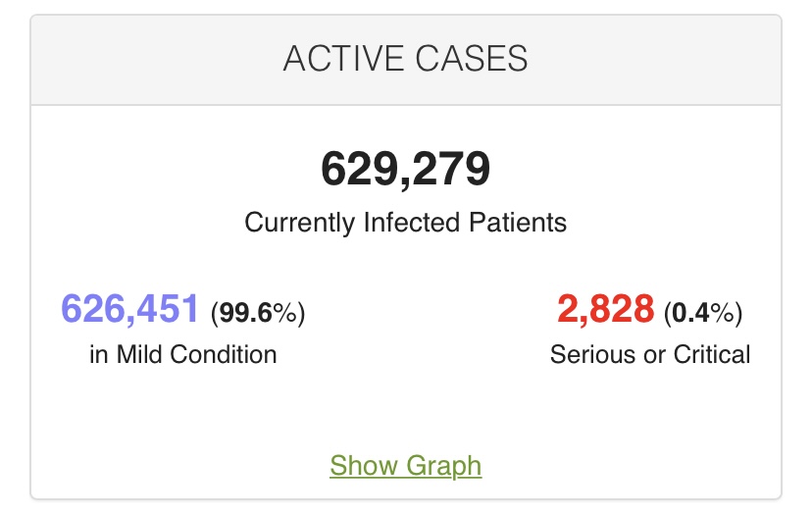
Task: Click the word Currently in the subtitle
Action: (x=299, y=222)
